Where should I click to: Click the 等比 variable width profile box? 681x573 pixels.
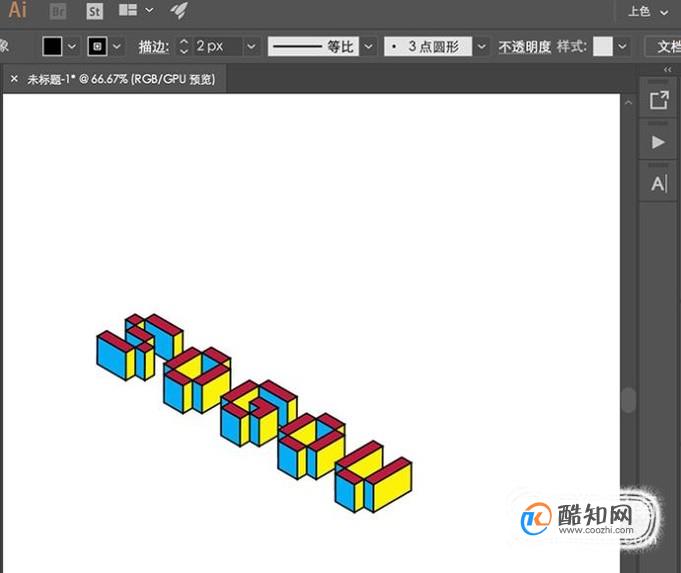coord(313,46)
